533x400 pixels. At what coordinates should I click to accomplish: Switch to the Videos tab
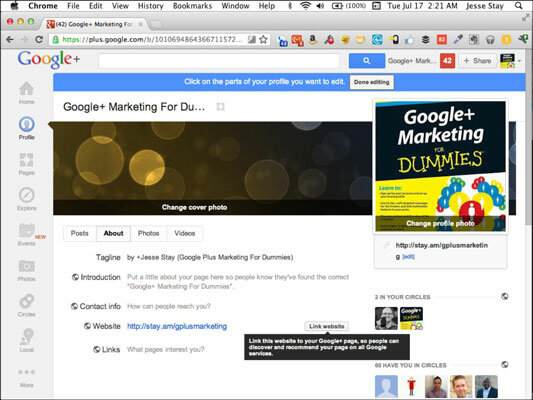click(185, 233)
